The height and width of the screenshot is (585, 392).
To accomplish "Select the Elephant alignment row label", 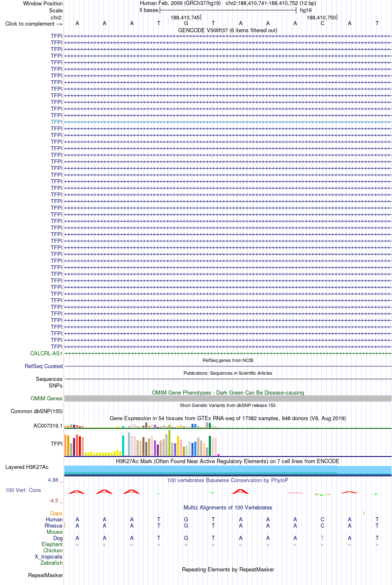I will (x=52, y=544).
